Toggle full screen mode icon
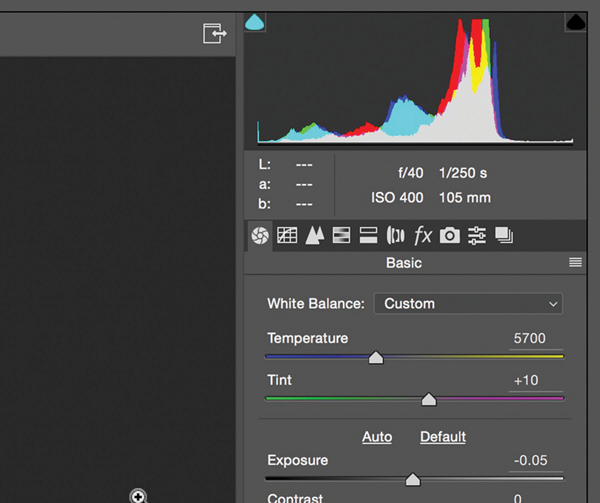This screenshot has height=503, width=600. point(215,34)
